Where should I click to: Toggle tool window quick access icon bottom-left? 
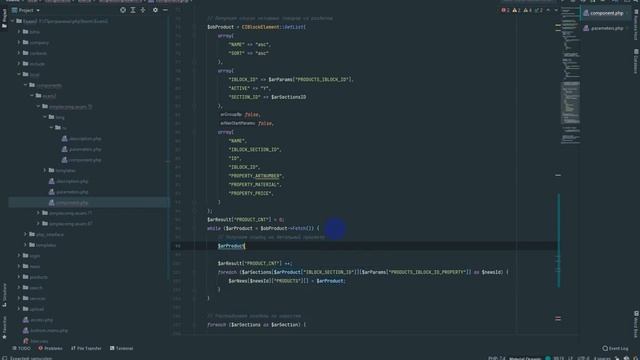pyautogui.click(x=4, y=358)
